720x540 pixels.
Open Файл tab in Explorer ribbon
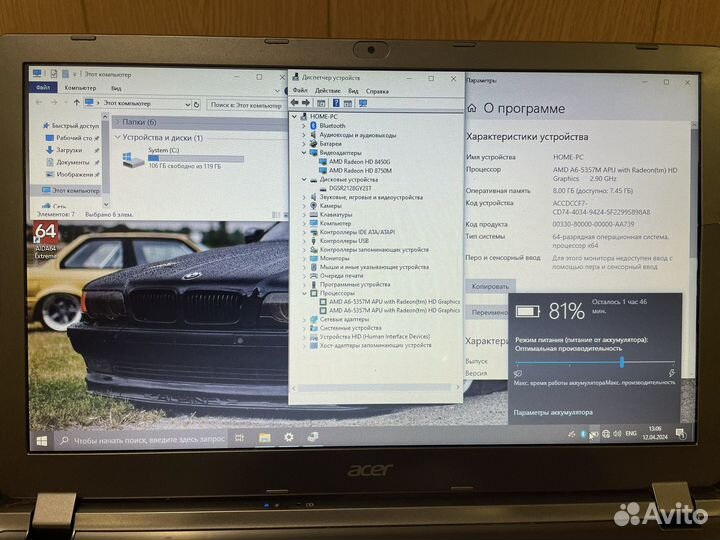pyautogui.click(x=43, y=87)
